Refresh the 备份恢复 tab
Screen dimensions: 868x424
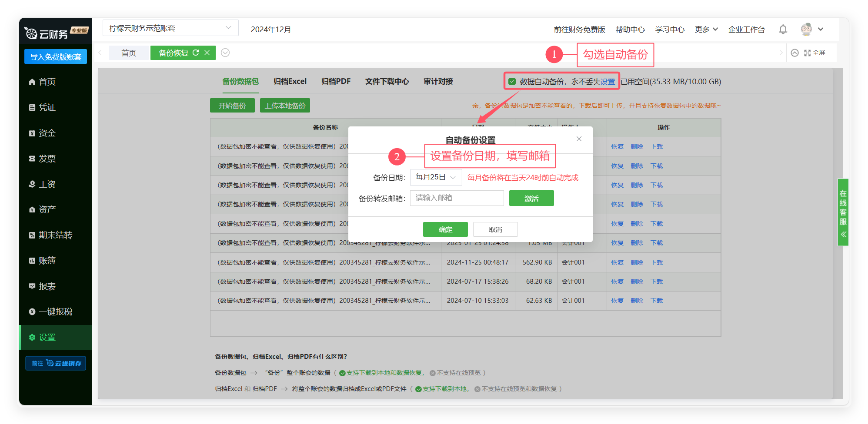click(x=196, y=53)
